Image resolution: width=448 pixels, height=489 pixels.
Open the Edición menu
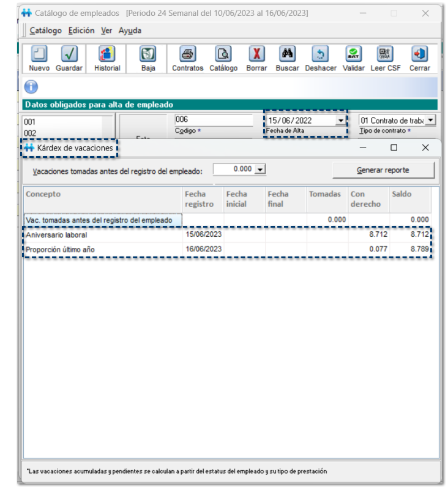81,31
